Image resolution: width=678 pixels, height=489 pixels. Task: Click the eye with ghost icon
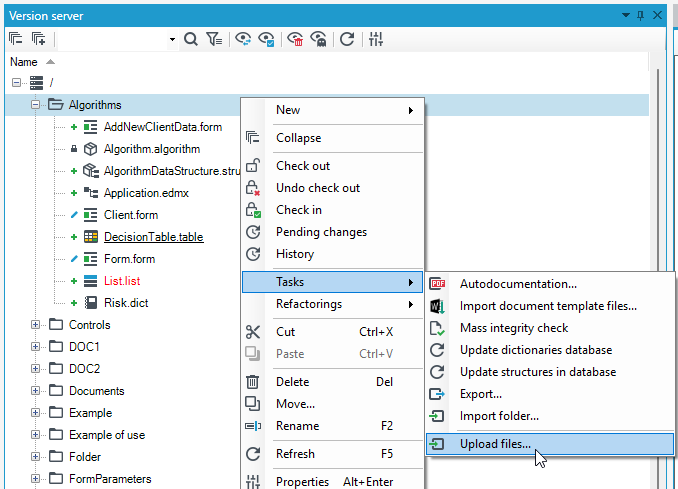319,39
